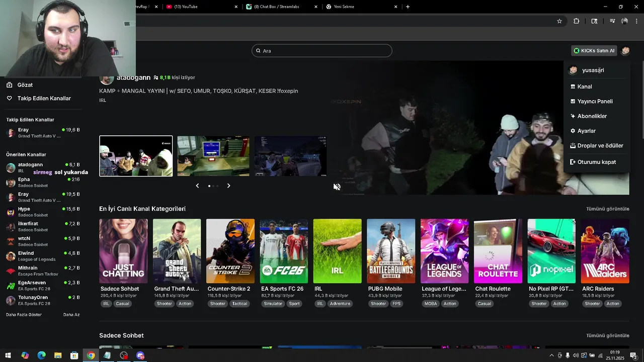Screen dimensions: 644x362
Task: Open Hype channel in recommended list
Action: (43, 212)
